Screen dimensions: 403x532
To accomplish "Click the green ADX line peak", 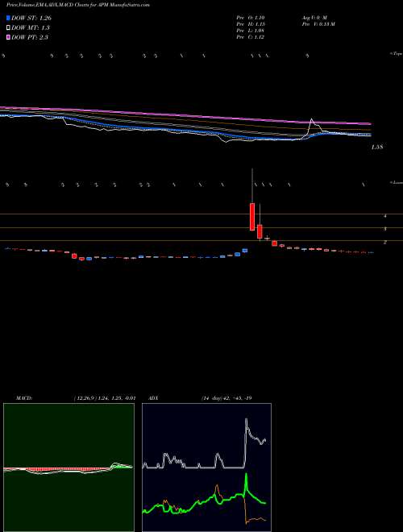I will [x=246, y=476].
